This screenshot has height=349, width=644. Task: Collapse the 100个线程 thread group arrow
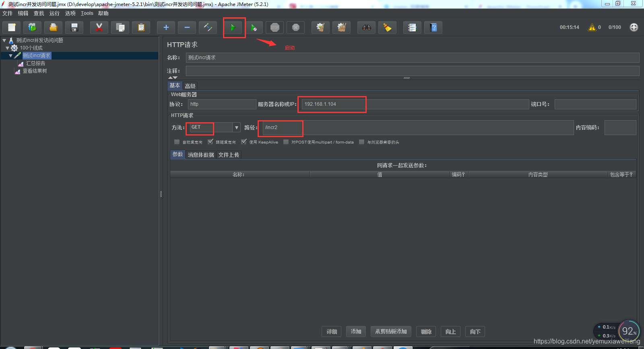pos(7,48)
